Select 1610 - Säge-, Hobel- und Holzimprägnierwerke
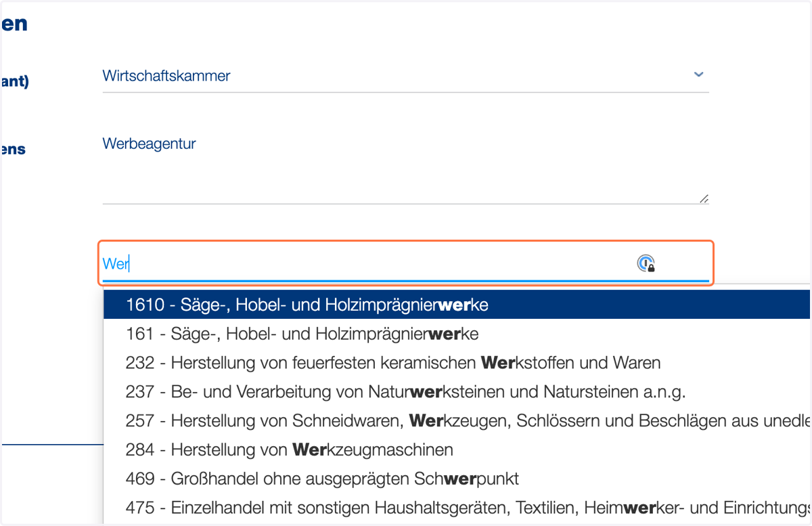The width and height of the screenshot is (812, 526). pos(457,305)
